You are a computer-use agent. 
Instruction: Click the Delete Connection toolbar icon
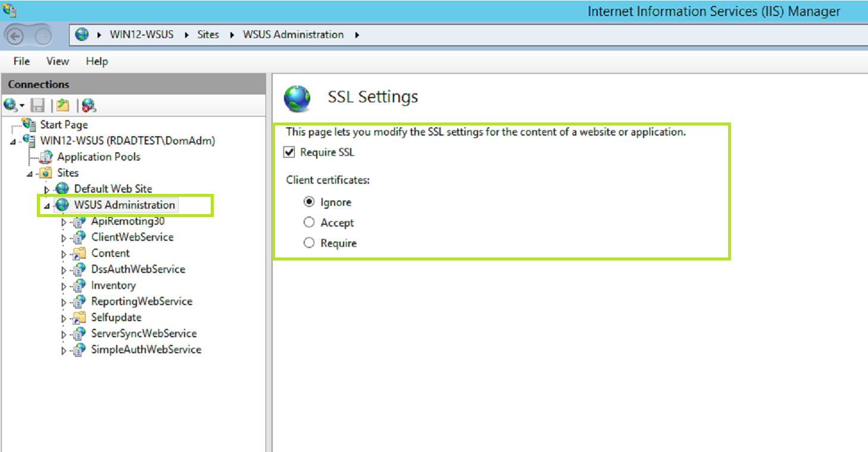point(89,106)
